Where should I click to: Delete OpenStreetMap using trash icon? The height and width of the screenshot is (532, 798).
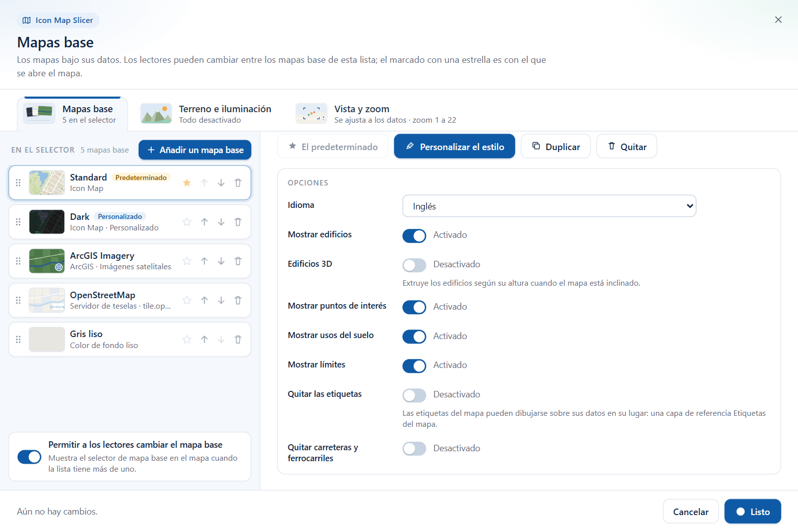(238, 300)
